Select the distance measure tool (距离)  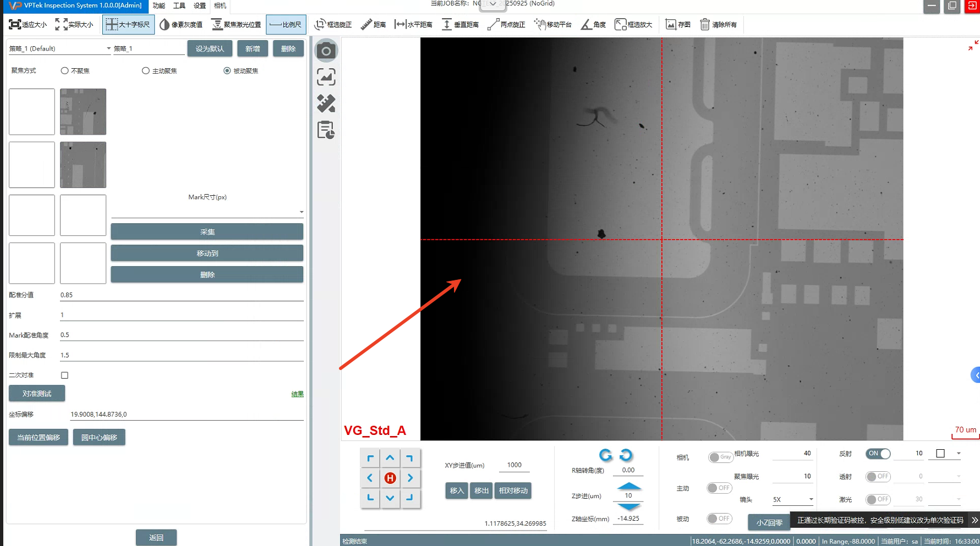tap(373, 25)
